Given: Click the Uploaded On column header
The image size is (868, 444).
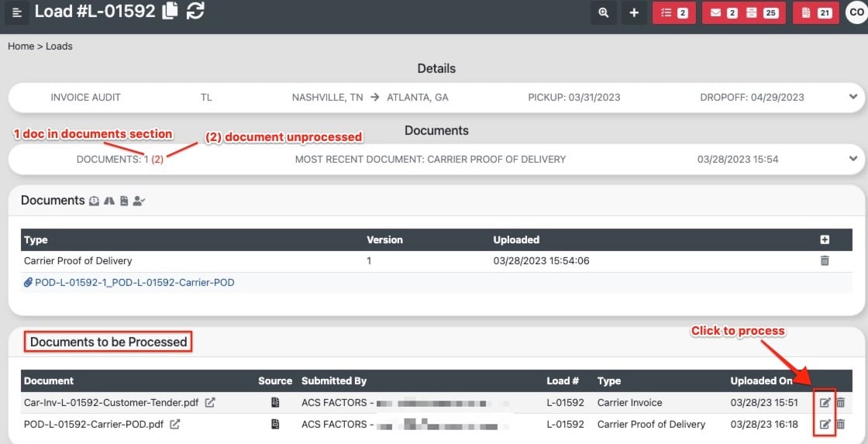Looking at the screenshot, I should pos(761,381).
